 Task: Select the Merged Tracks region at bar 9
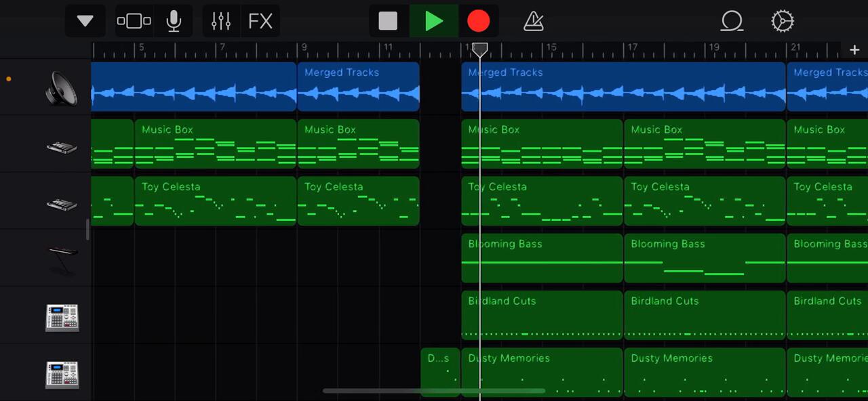pos(358,87)
